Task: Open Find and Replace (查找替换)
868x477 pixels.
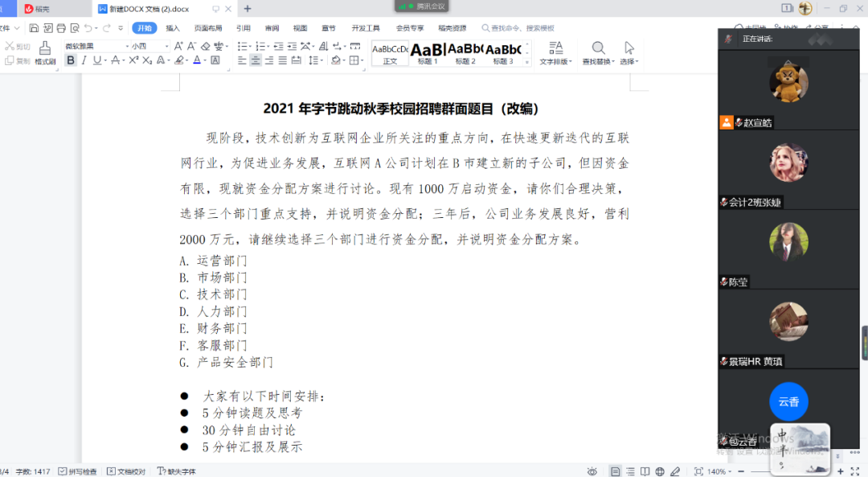Action: 599,52
